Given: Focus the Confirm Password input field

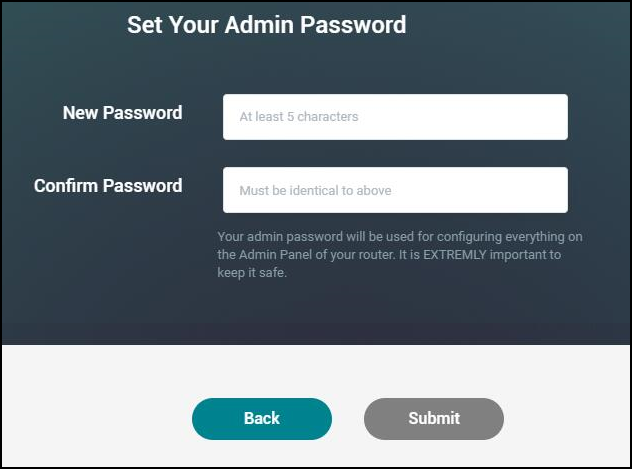Looking at the screenshot, I should click(x=395, y=190).
